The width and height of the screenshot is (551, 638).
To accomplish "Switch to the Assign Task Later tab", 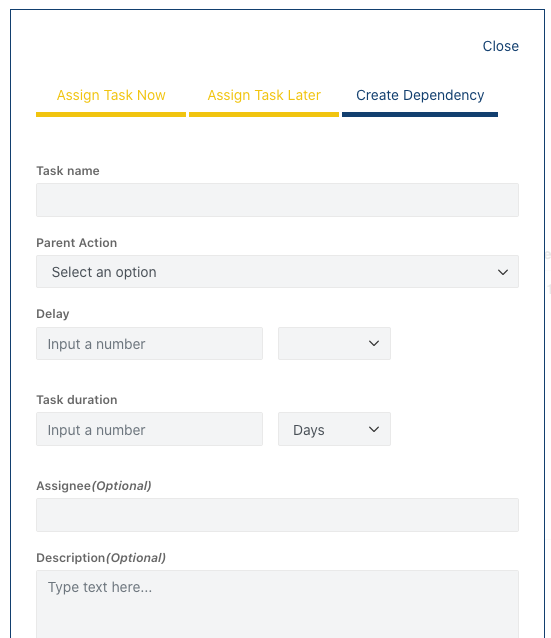I will (x=264, y=95).
